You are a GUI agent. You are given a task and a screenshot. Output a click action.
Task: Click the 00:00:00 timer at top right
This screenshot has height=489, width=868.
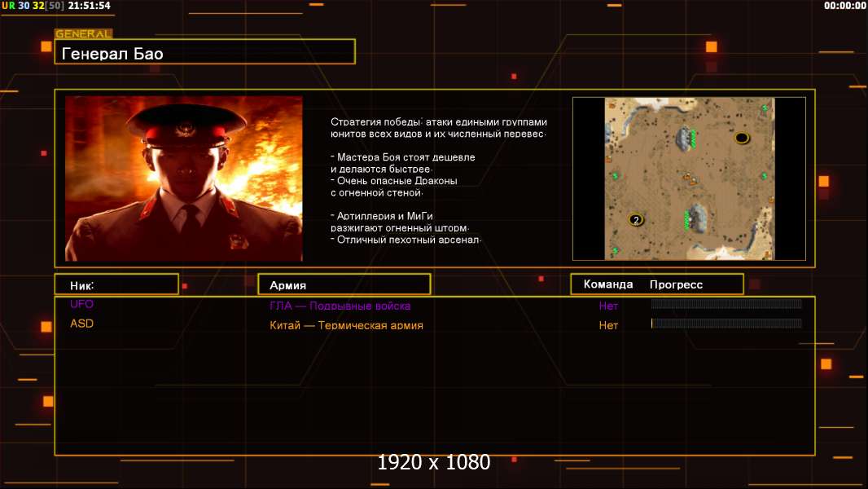pos(844,6)
